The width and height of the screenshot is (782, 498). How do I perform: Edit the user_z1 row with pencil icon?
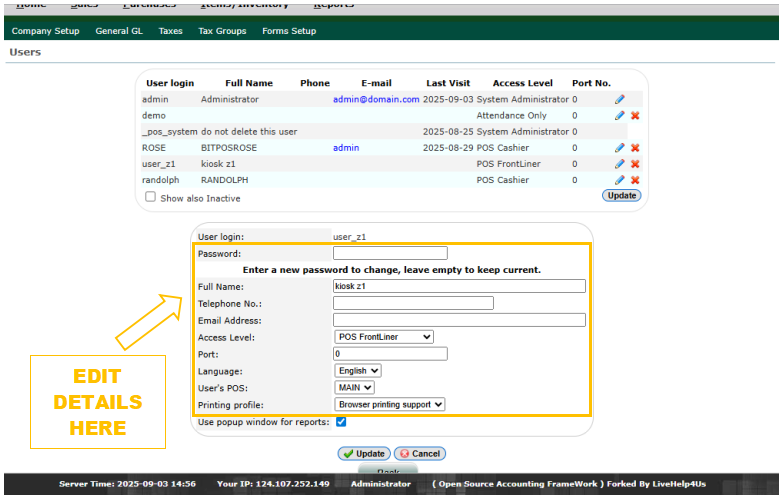619,164
